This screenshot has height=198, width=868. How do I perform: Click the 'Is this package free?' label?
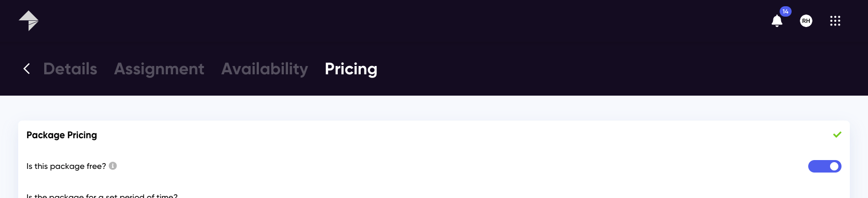pos(66,166)
